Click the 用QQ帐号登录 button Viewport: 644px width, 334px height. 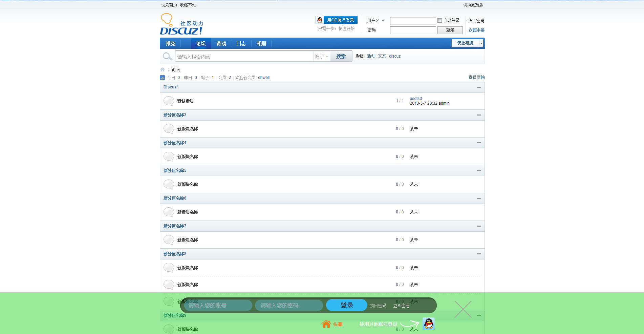click(x=337, y=20)
